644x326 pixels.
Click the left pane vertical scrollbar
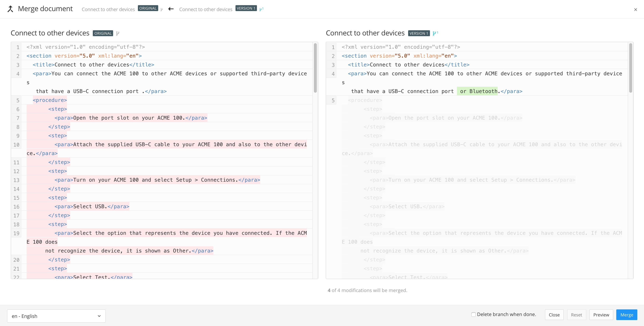[315, 68]
